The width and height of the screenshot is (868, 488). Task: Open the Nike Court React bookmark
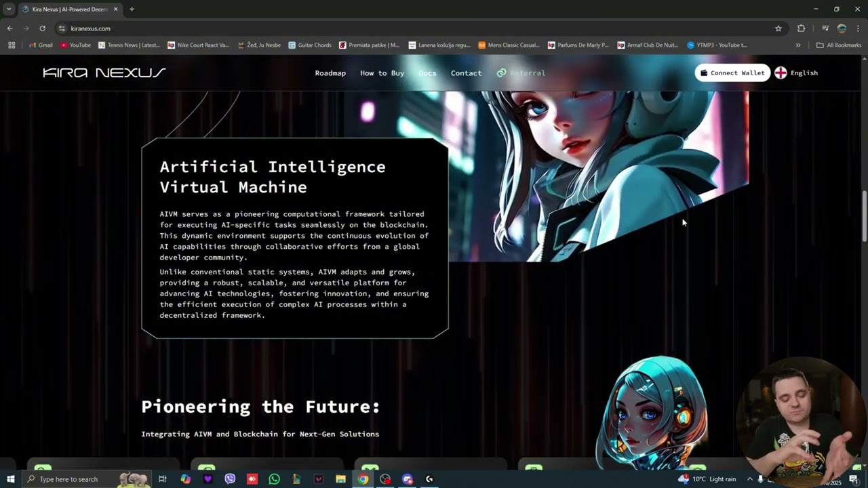(198, 45)
